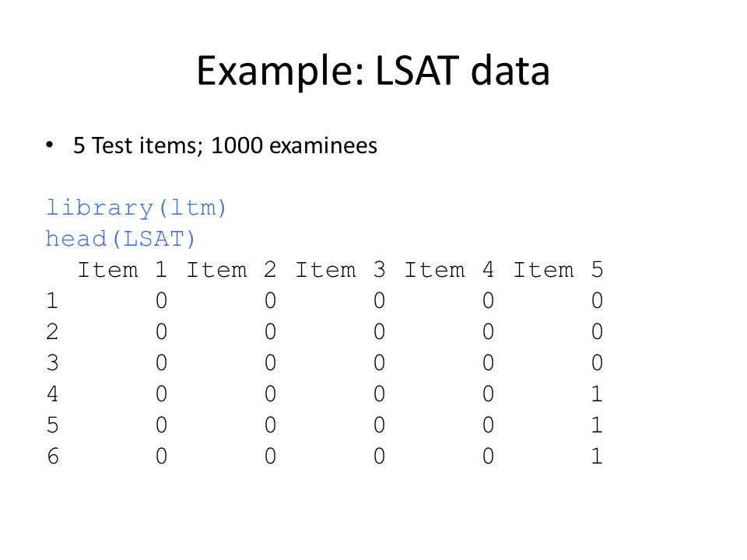Click the Item 5 value 1 in row 6
Image resolution: width=747 pixels, height=560 pixels.
pos(597,457)
